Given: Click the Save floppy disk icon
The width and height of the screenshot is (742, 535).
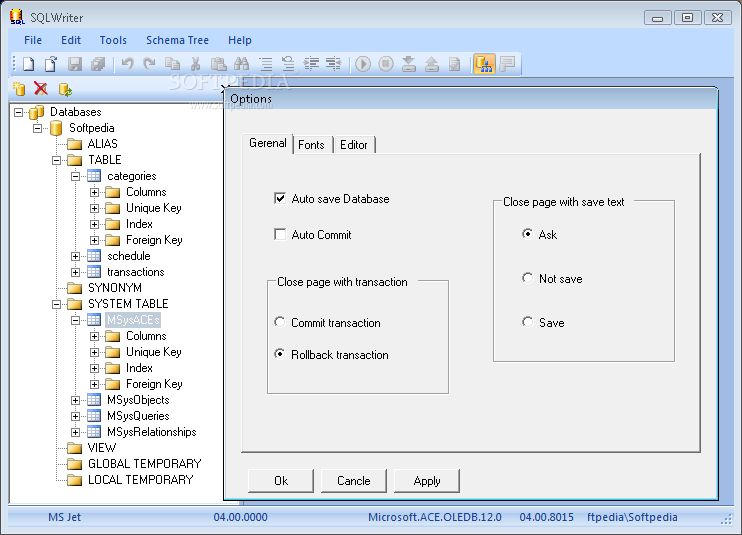Looking at the screenshot, I should [x=75, y=64].
